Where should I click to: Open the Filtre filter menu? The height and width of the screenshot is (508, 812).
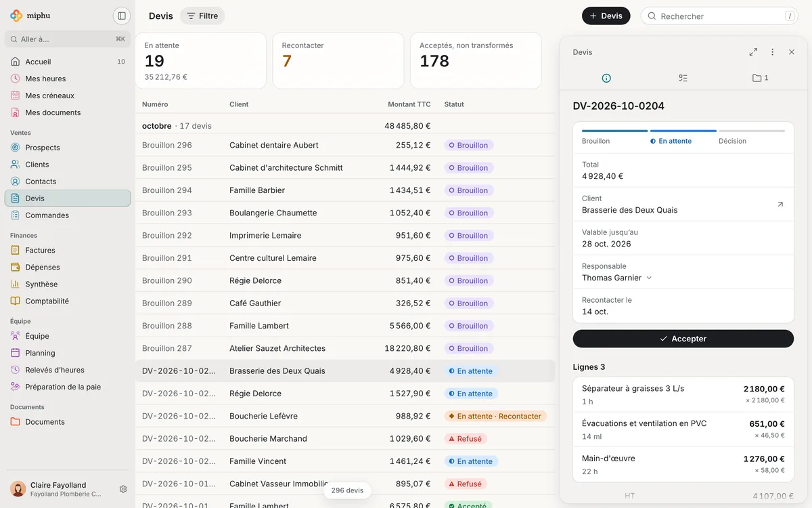202,16
